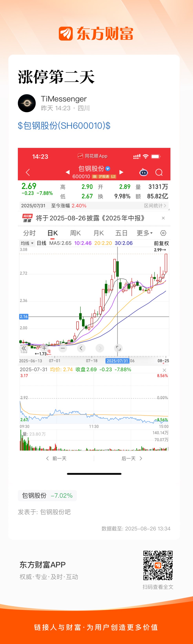
Task: Select the 月K tab
Action: coord(99,233)
